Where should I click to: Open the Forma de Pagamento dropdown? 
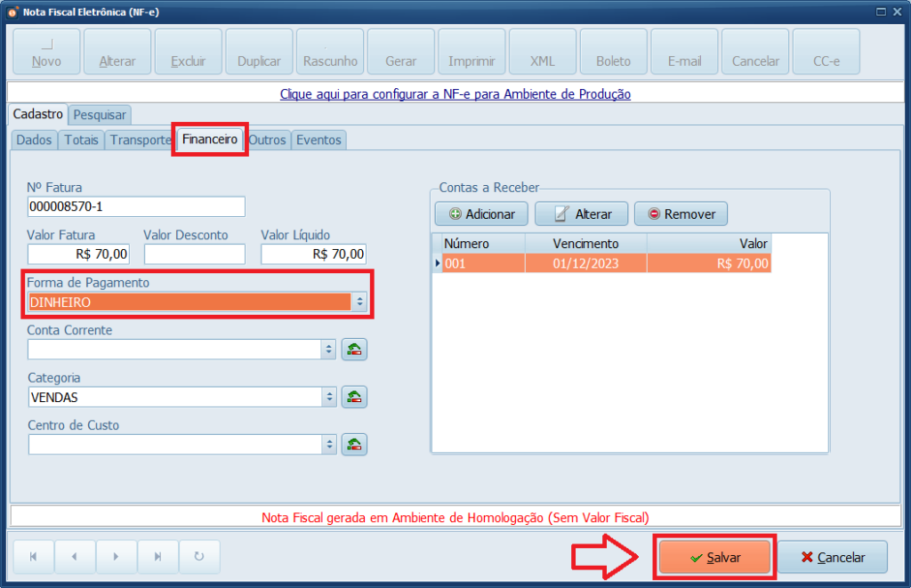(x=359, y=302)
